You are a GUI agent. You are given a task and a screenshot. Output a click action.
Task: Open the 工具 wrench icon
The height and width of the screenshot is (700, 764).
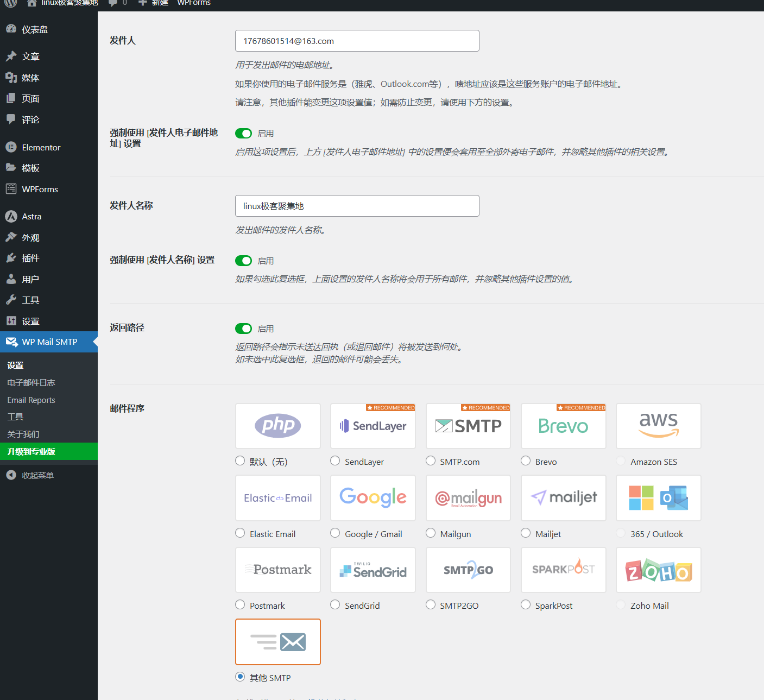[11, 300]
